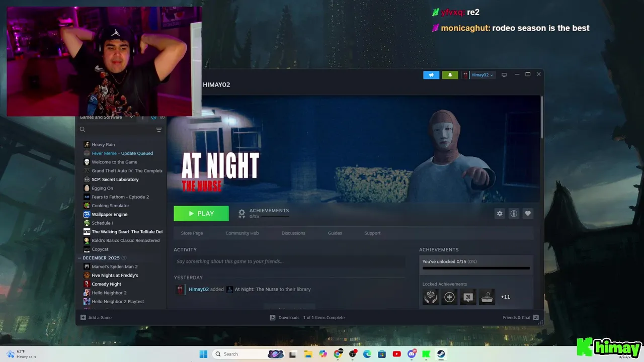Open OBS Studio from taskbar
Image resolution: width=644 pixels, height=362 pixels.
coord(353,354)
